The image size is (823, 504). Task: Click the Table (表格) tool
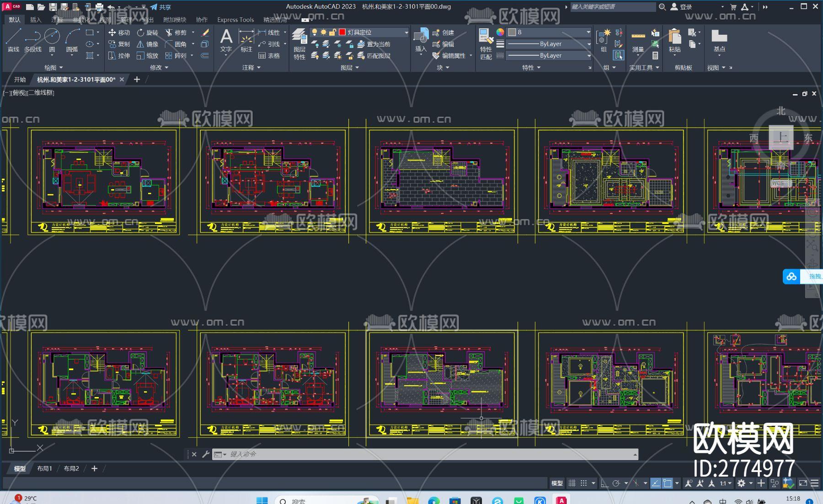point(269,55)
